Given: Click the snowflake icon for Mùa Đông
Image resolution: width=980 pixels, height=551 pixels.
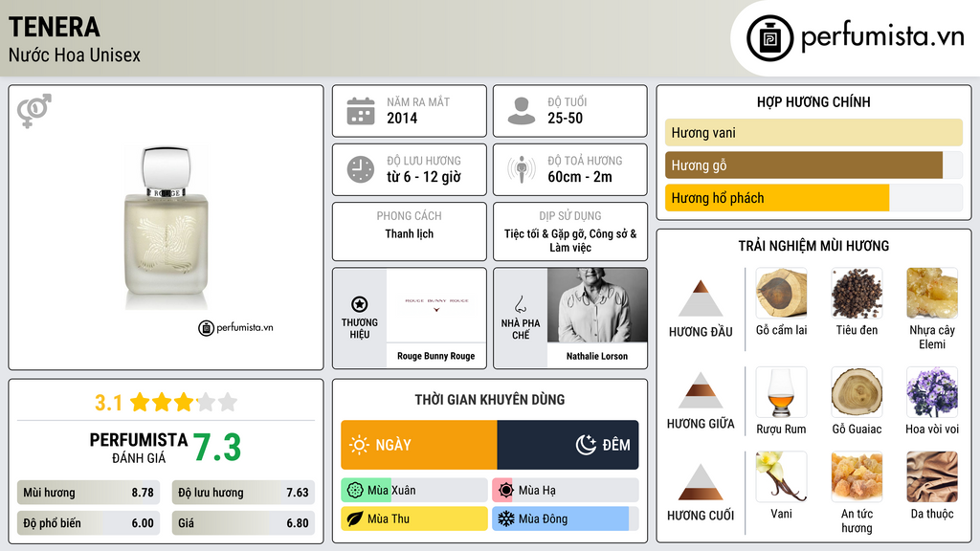Looking at the screenshot, I should 506,518.
